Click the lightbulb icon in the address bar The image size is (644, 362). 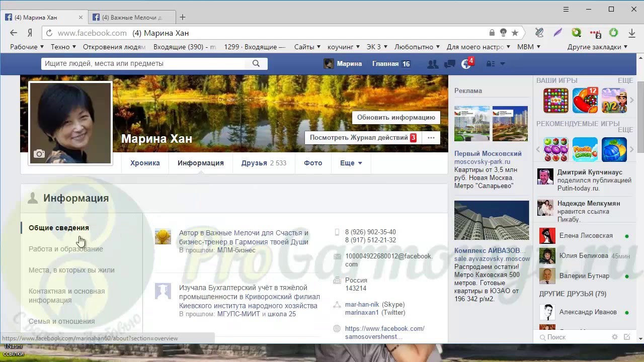(503, 33)
